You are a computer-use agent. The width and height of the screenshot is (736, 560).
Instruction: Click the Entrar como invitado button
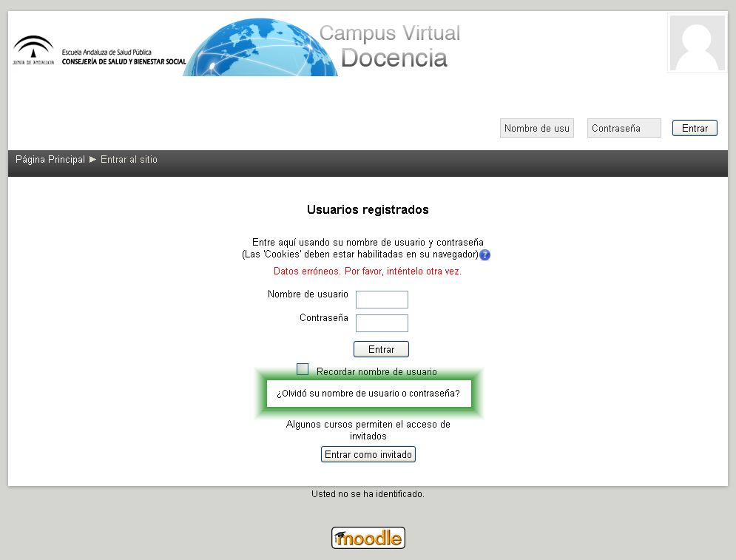(x=368, y=454)
